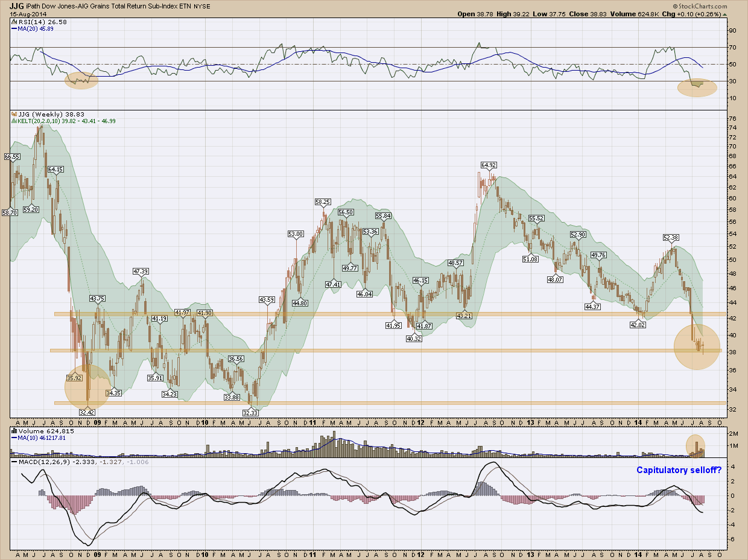The image size is (748, 560).
Task: Click the 32.33 low price label
Action: tap(250, 412)
